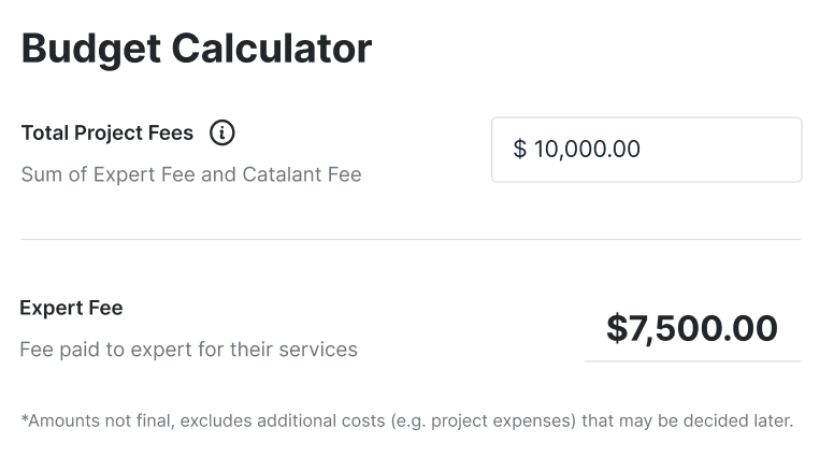Focus the Total Project Fees input field
This screenshot has width=822, height=456.
pos(646,150)
